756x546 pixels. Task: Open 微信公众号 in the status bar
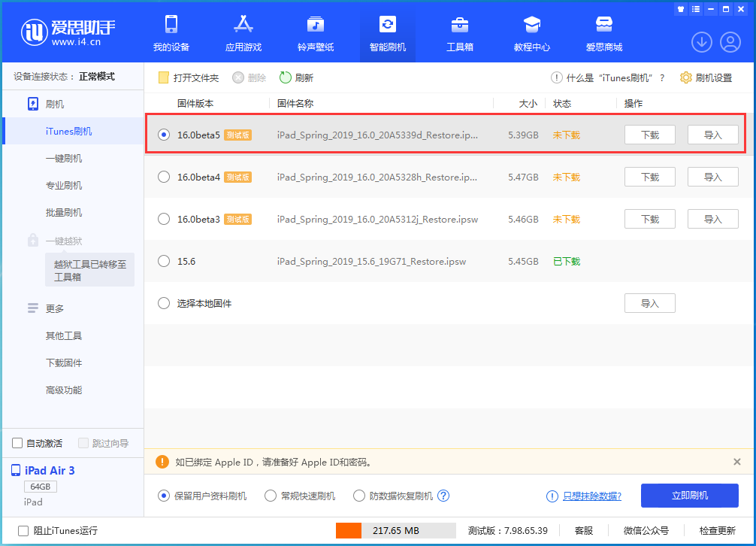646,530
